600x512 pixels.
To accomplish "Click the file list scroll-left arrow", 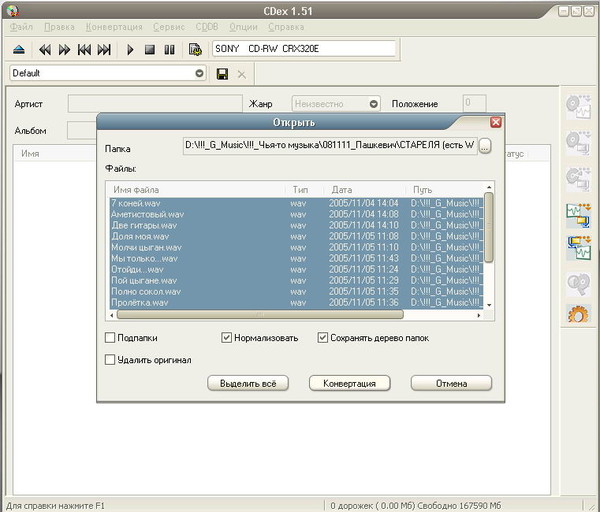I will [112, 315].
